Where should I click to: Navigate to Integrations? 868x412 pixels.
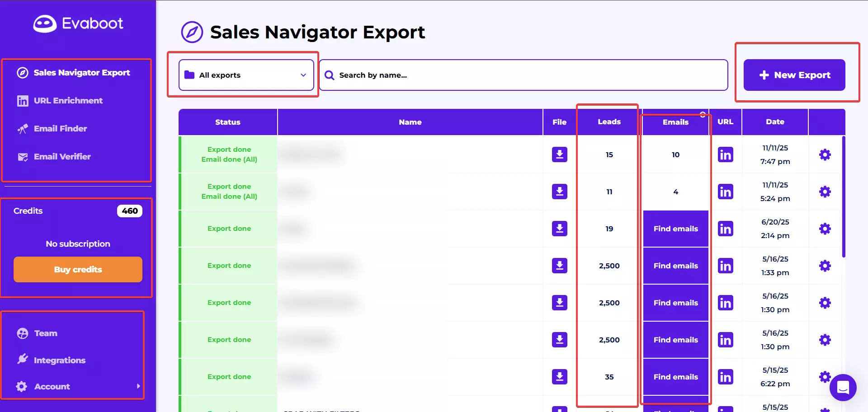pyautogui.click(x=59, y=360)
